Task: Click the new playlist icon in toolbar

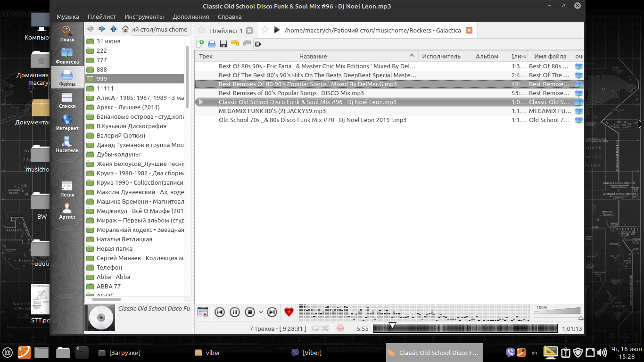Action: [x=200, y=44]
